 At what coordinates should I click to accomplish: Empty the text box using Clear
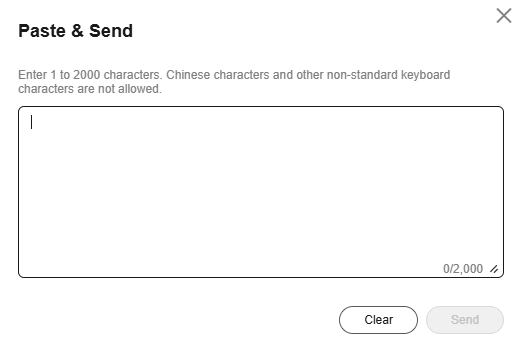click(378, 320)
